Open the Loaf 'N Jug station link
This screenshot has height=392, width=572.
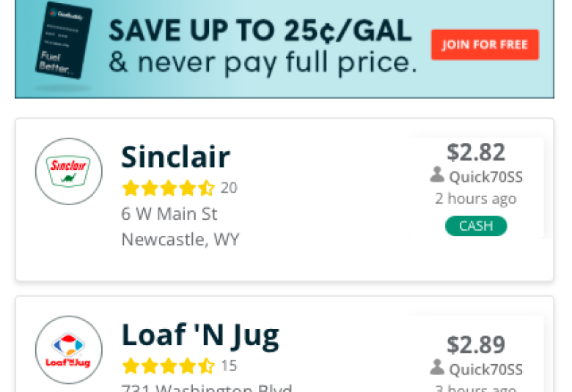click(200, 336)
